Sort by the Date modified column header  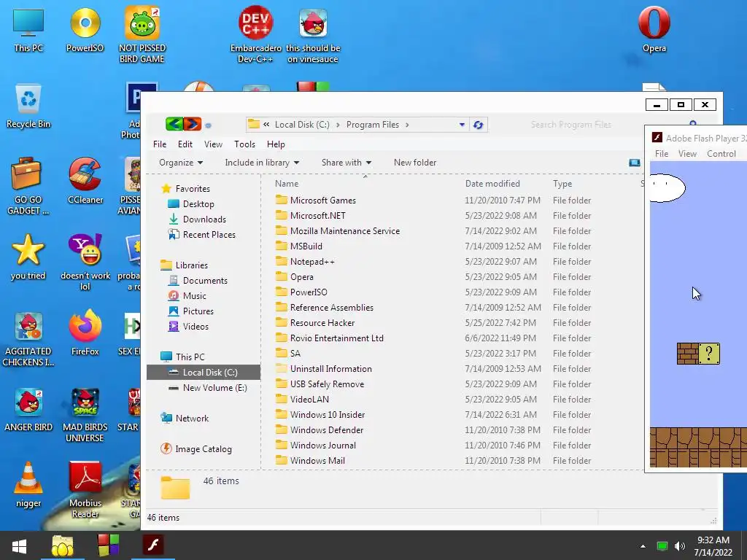pos(492,184)
